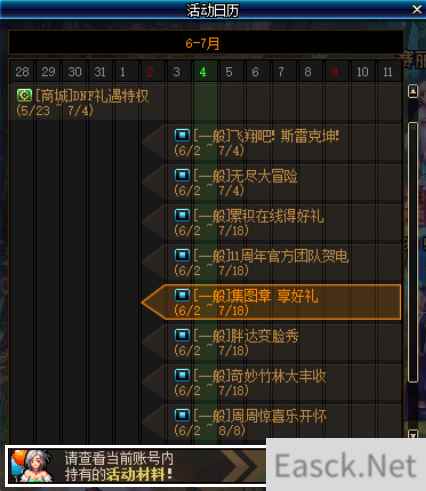Close the 活动日历 window
Image resolution: width=426 pixels, height=491 pixels.
click(417, 9)
